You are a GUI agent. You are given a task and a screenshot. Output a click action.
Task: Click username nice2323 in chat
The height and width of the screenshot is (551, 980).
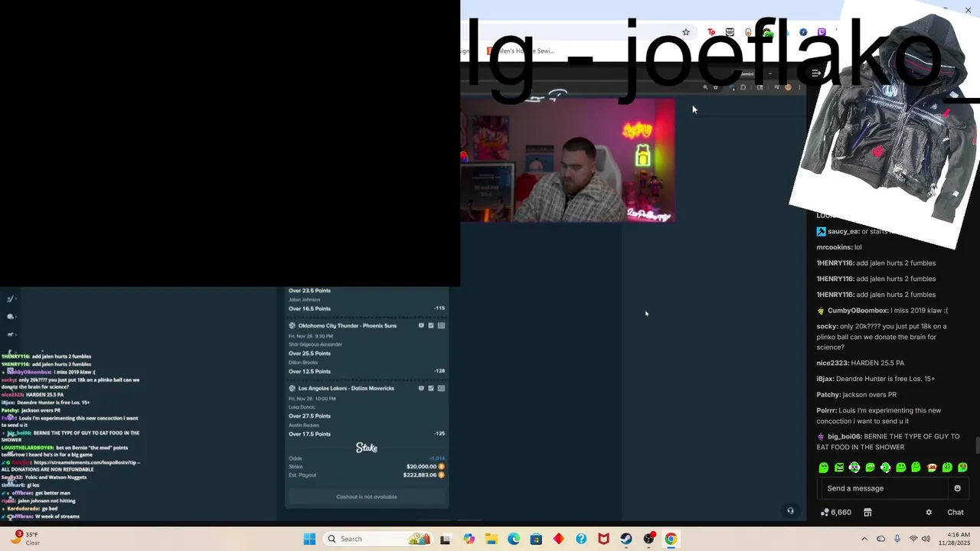coord(832,363)
